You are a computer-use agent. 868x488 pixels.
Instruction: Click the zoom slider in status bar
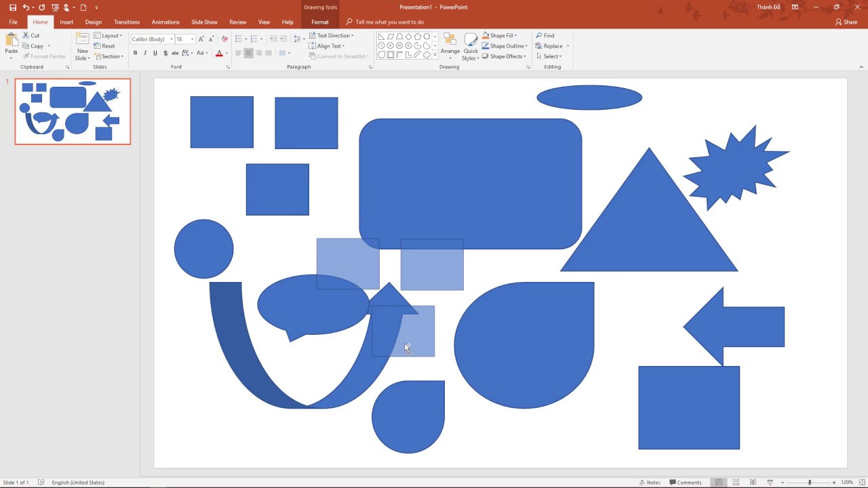click(x=809, y=483)
